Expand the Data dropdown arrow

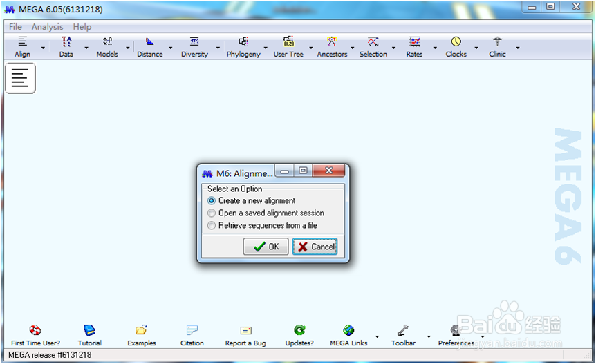pyautogui.click(x=86, y=48)
